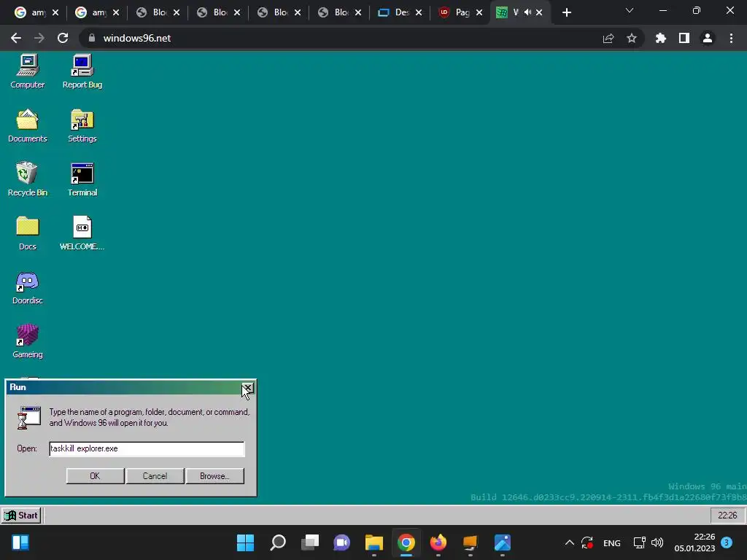Open the Widgets panel on taskbar
The image size is (747, 560).
pos(20,542)
